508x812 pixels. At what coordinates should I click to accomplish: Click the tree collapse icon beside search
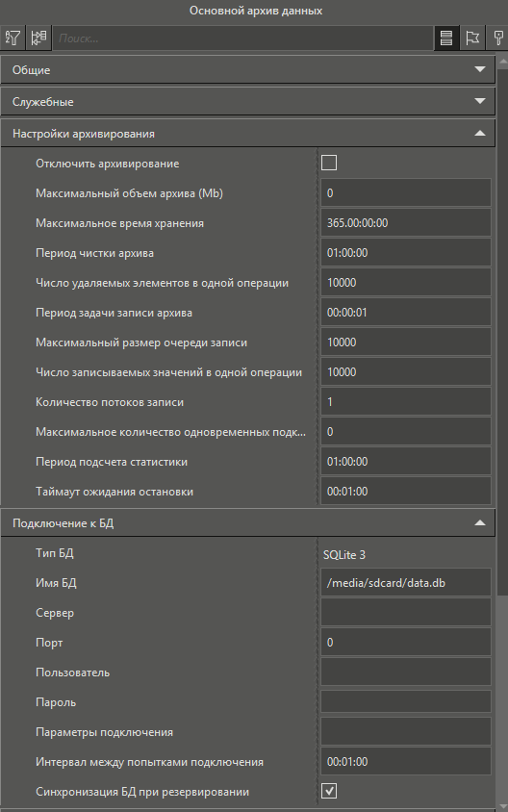(38, 38)
